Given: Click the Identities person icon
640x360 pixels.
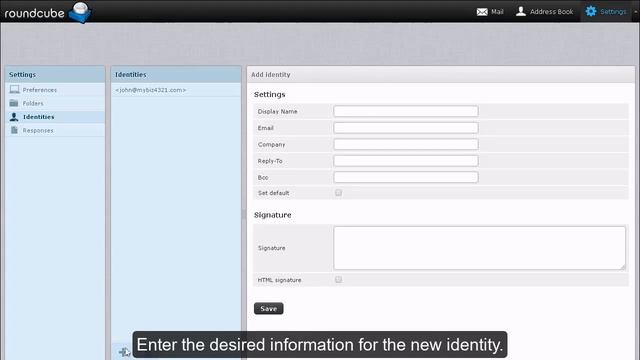Looking at the screenshot, I should point(14,117).
